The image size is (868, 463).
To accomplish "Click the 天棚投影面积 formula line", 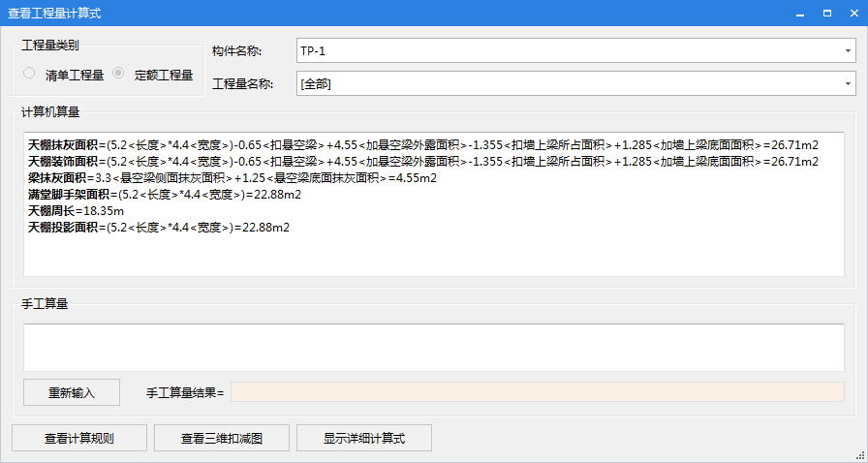I will click(159, 228).
